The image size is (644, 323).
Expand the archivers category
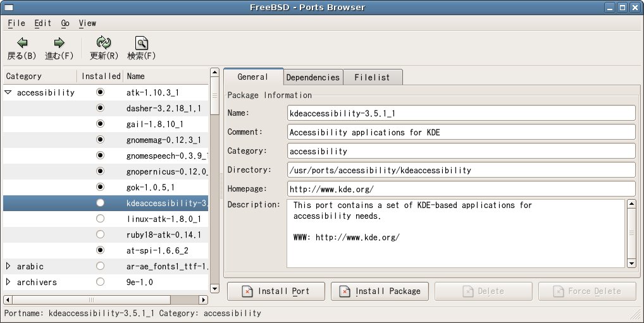point(8,282)
